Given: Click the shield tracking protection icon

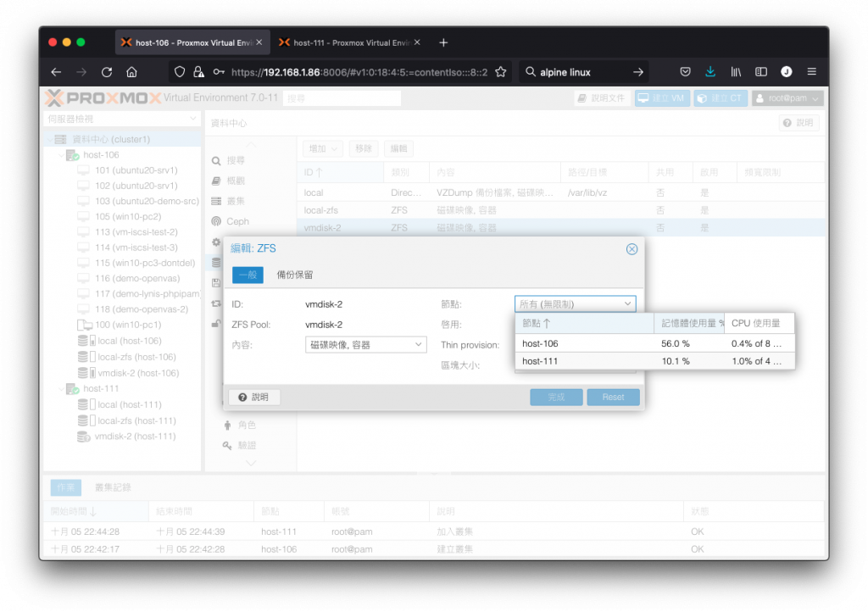Looking at the screenshot, I should tap(180, 72).
